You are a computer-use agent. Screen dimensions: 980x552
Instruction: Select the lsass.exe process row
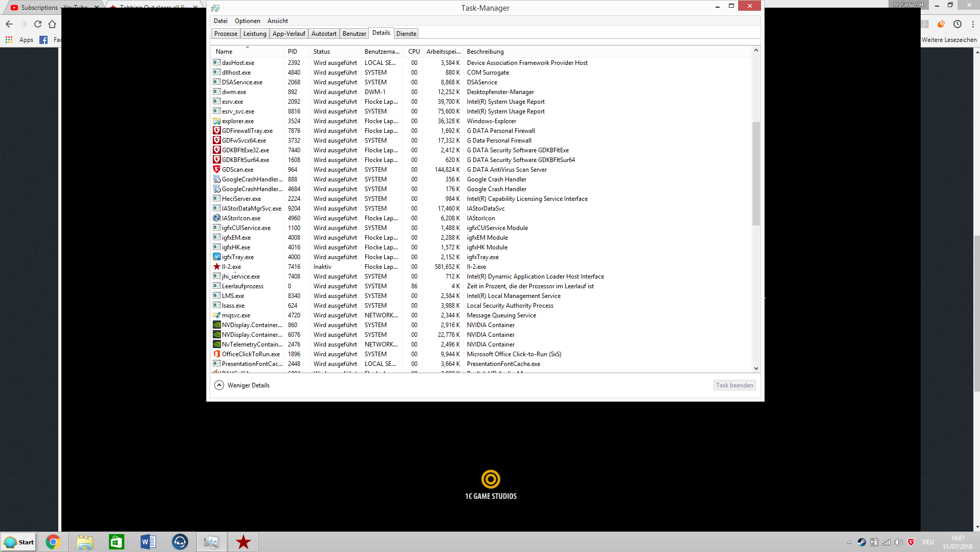click(x=481, y=306)
